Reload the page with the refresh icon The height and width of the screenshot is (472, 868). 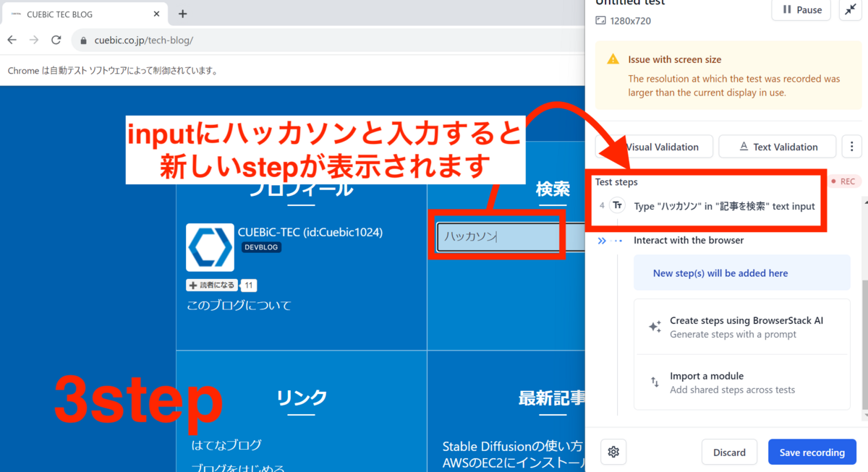(56, 40)
